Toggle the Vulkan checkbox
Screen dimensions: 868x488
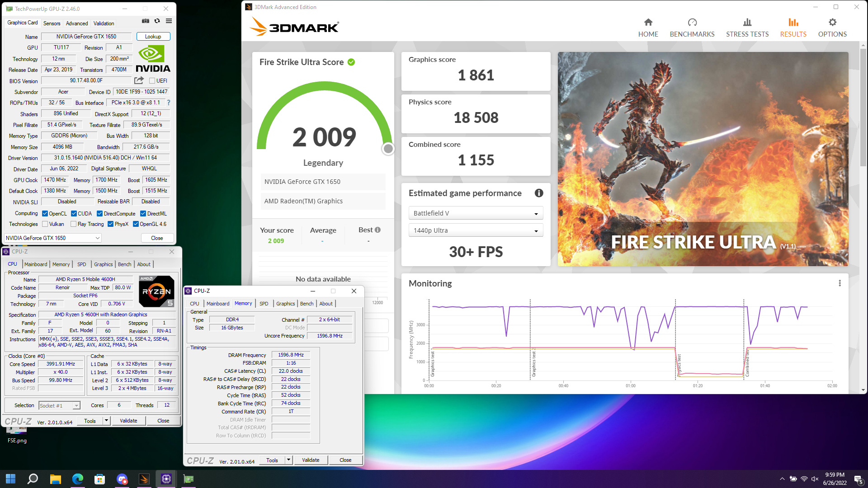(x=45, y=224)
